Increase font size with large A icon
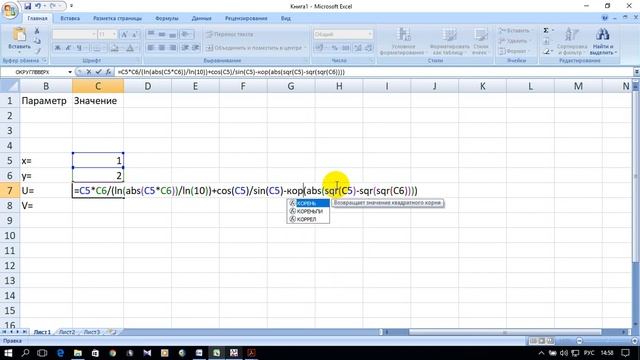Viewport: 640px width, 360px height. [124, 35]
